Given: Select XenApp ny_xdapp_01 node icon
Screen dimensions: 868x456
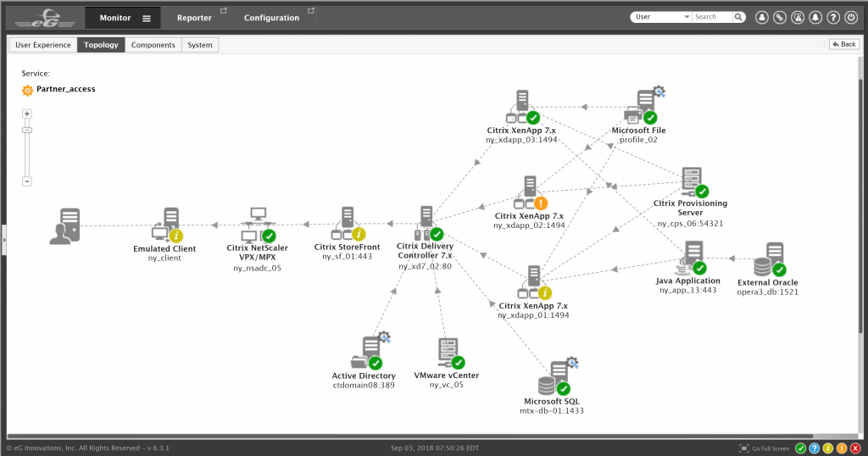Looking at the screenshot, I should point(534,283).
